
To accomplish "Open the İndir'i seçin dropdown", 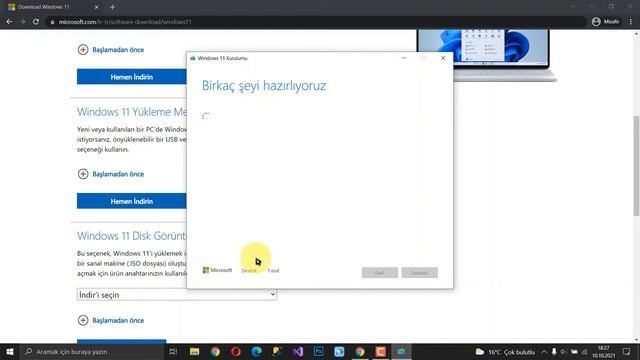I will point(177,294).
